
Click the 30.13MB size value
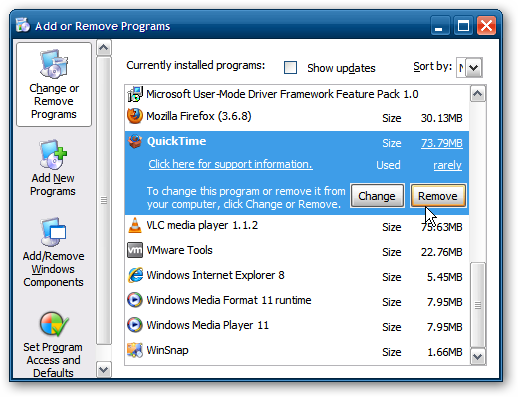(441, 118)
